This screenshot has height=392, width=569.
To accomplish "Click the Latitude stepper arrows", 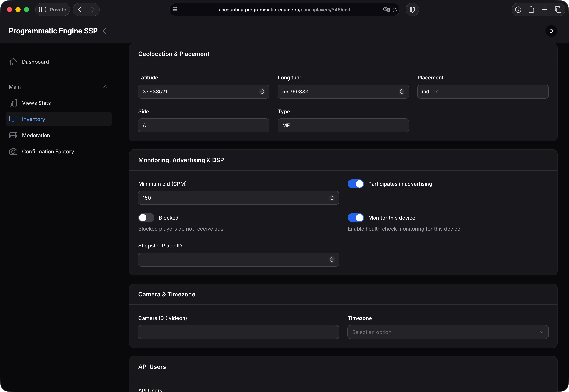I will pos(262,92).
